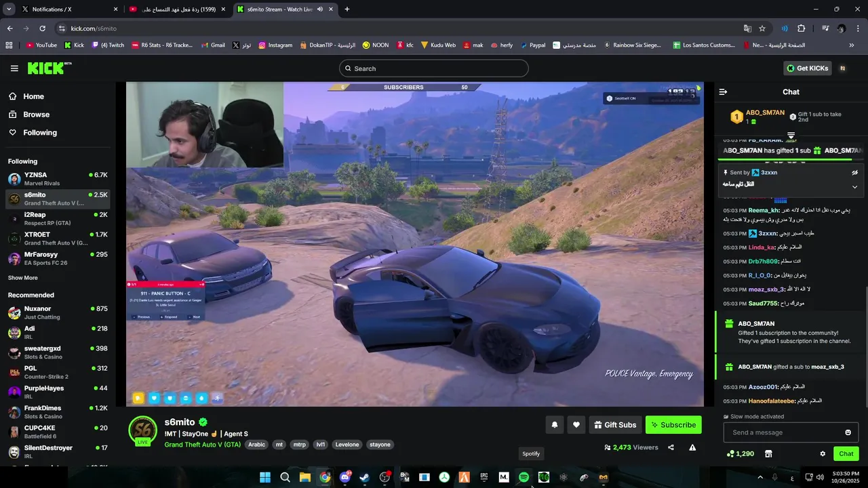The width and height of the screenshot is (868, 488).
Task: Open taskbar volume control
Action: point(821,477)
